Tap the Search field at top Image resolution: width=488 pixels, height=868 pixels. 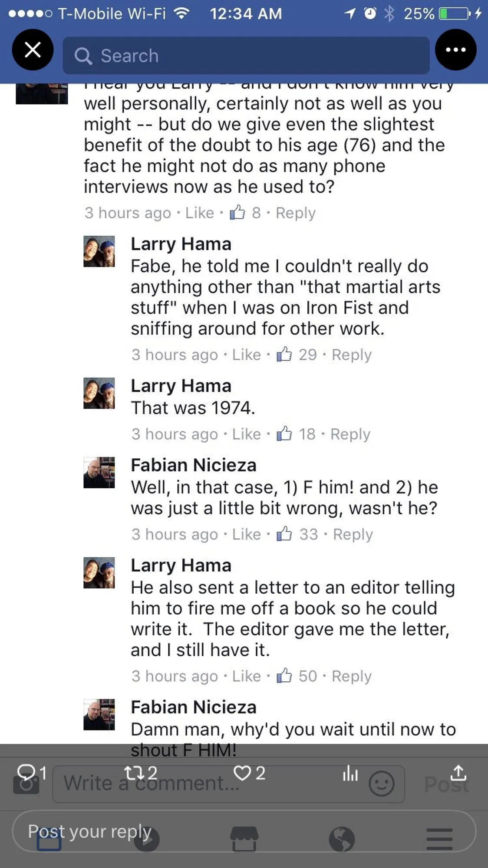coord(246,56)
